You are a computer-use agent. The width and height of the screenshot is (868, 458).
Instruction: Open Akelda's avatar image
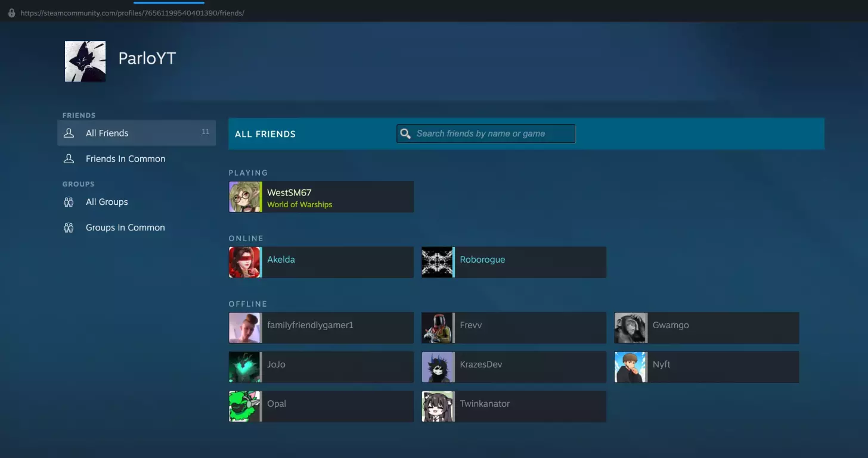(245, 262)
